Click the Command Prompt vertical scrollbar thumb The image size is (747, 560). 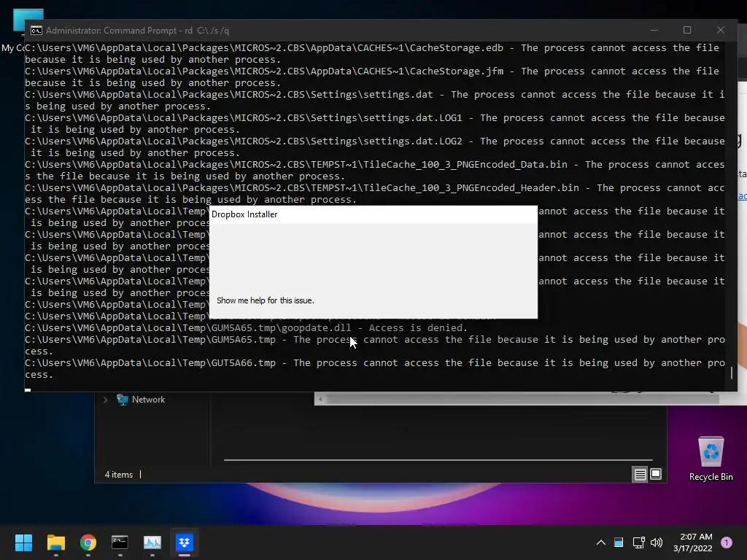click(732, 373)
